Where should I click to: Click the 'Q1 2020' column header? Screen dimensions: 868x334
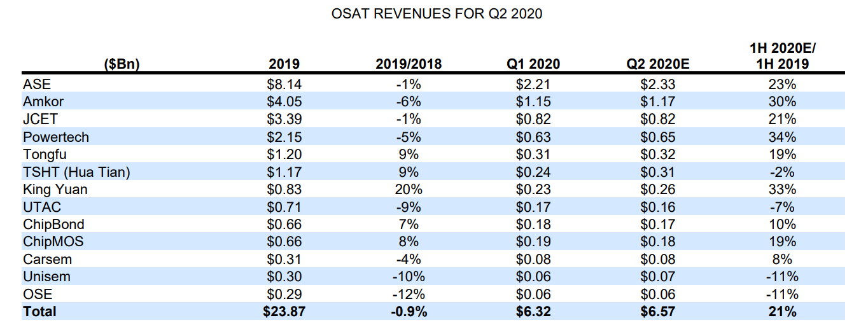point(533,64)
